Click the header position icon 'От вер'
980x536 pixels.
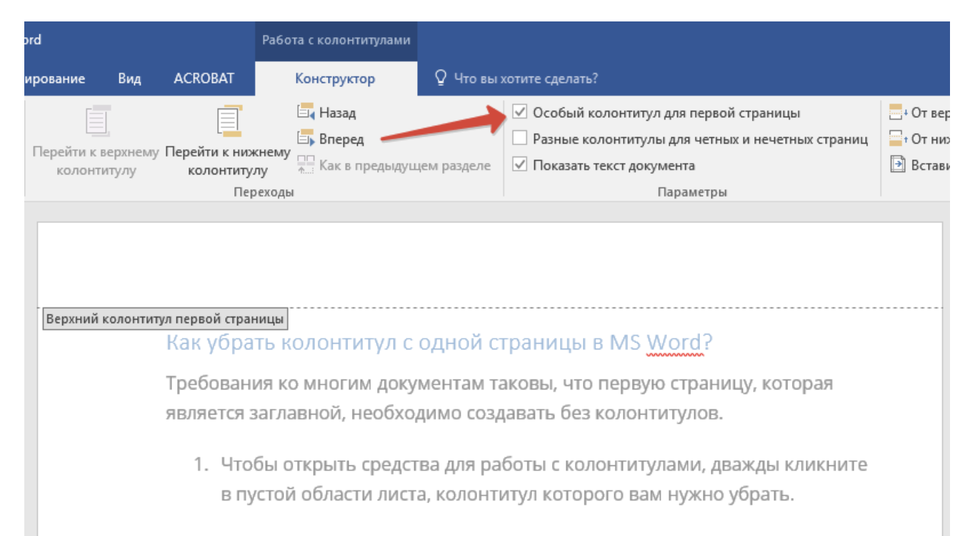[x=898, y=112]
